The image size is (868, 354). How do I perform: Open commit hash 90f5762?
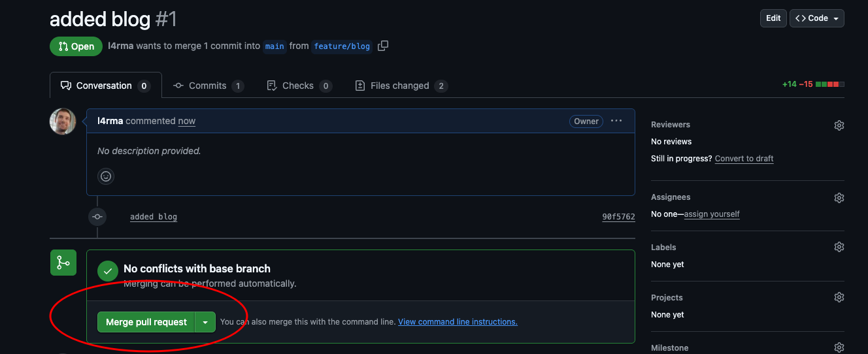(618, 217)
